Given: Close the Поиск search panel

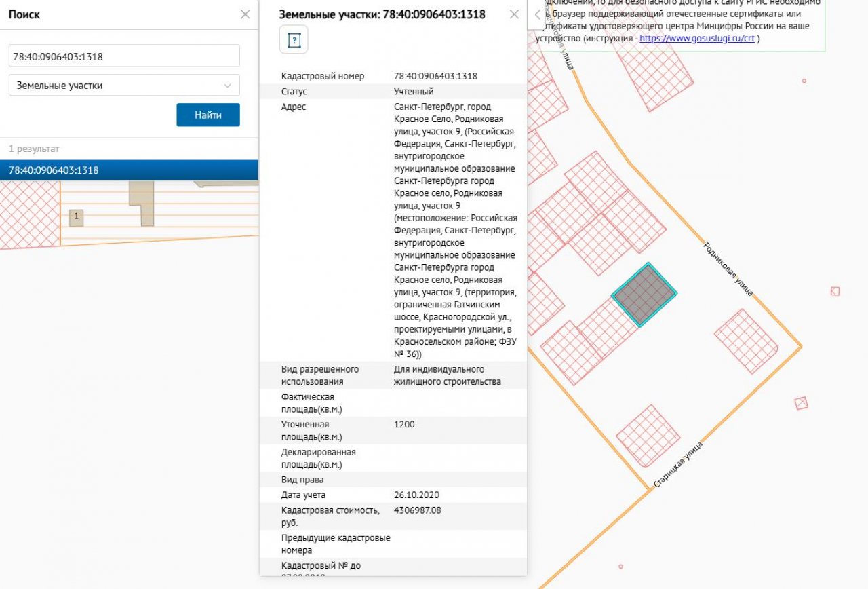Looking at the screenshot, I should click(245, 14).
